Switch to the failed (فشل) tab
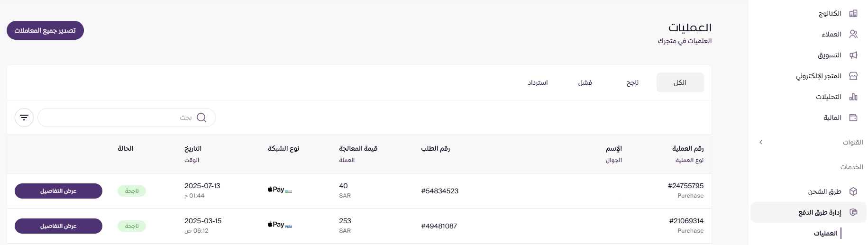Viewport: 868px width, 245px height. pos(585,83)
